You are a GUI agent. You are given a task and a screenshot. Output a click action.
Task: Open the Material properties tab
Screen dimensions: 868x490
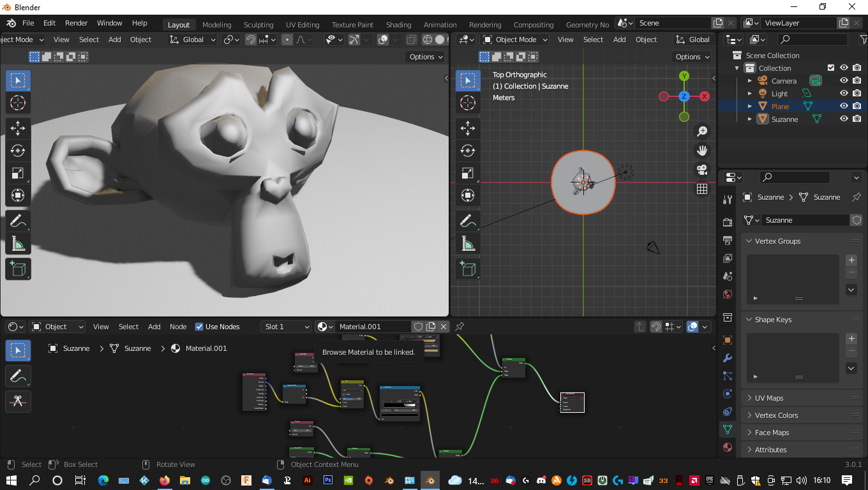pos(728,447)
